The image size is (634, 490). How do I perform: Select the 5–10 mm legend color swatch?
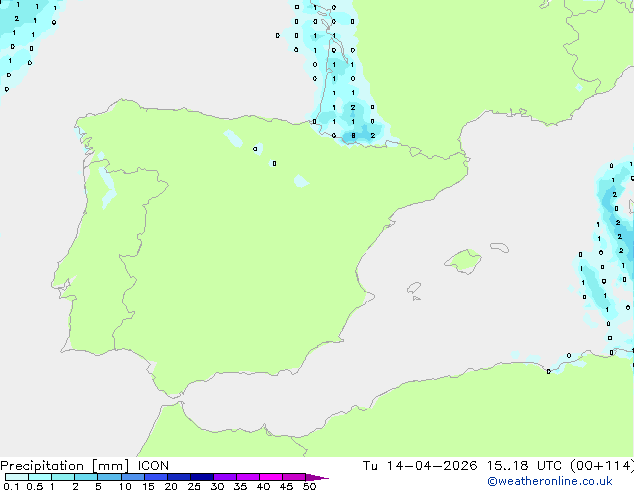(x=110, y=477)
